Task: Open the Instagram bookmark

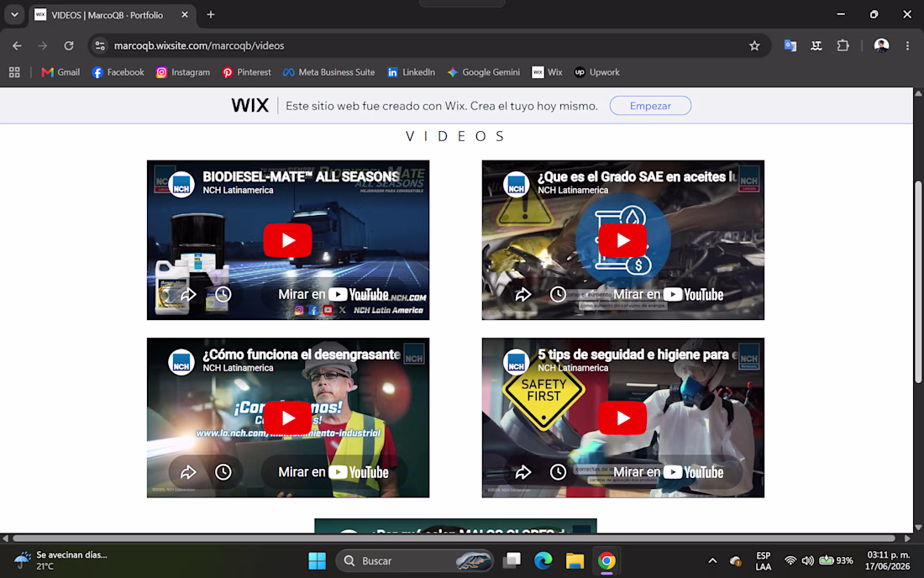Action: (x=182, y=72)
